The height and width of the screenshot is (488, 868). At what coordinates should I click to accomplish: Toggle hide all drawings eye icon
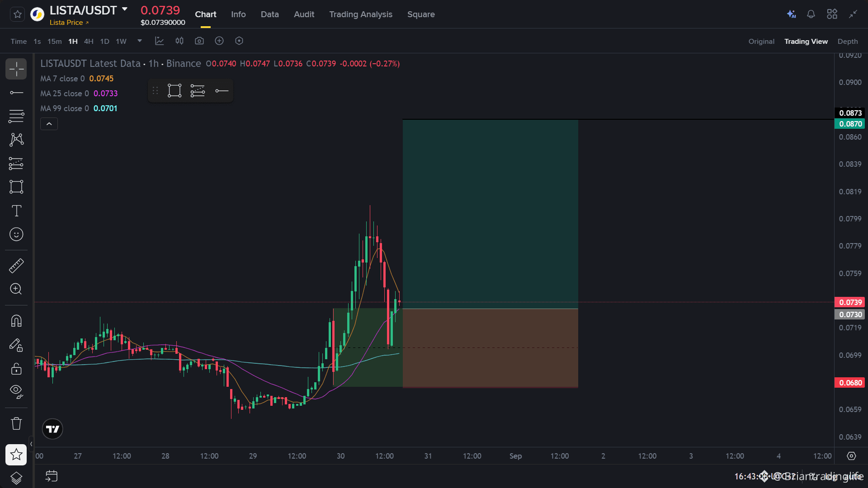[16, 392]
